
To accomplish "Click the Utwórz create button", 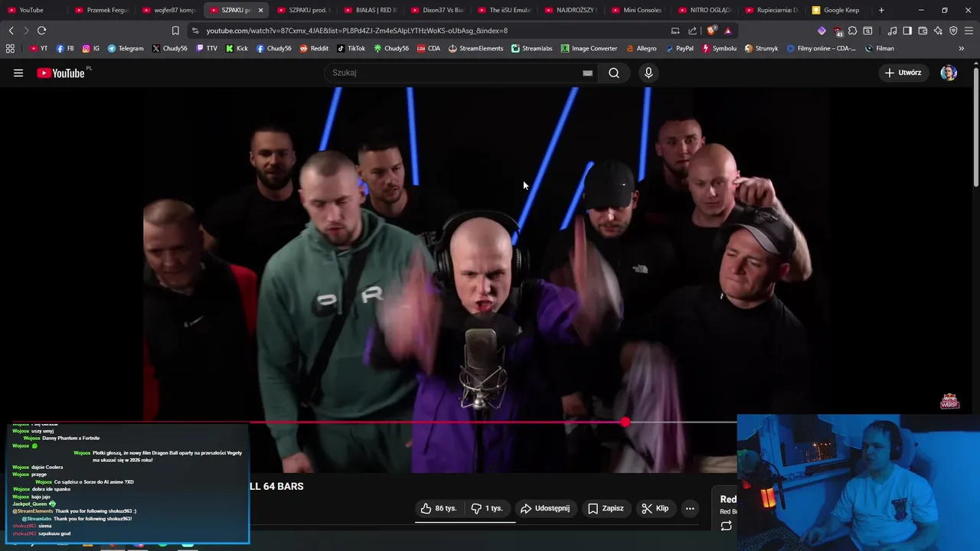I will tap(903, 73).
